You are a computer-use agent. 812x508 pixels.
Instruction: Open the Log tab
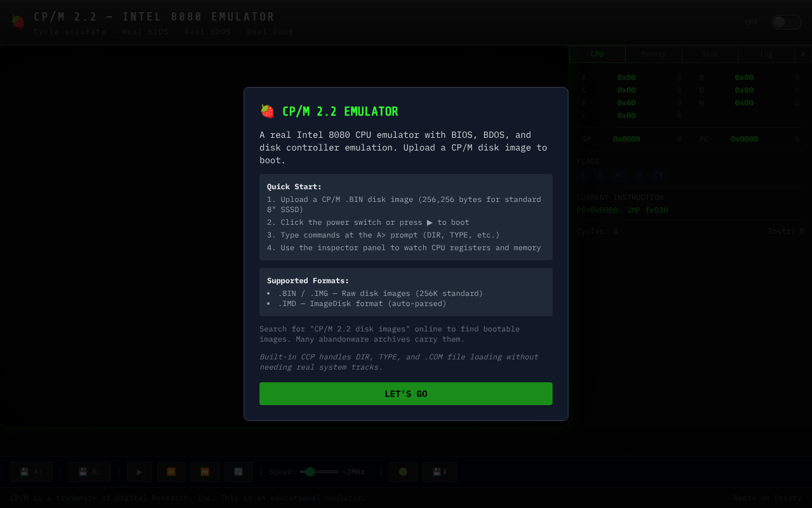pyautogui.click(x=766, y=55)
